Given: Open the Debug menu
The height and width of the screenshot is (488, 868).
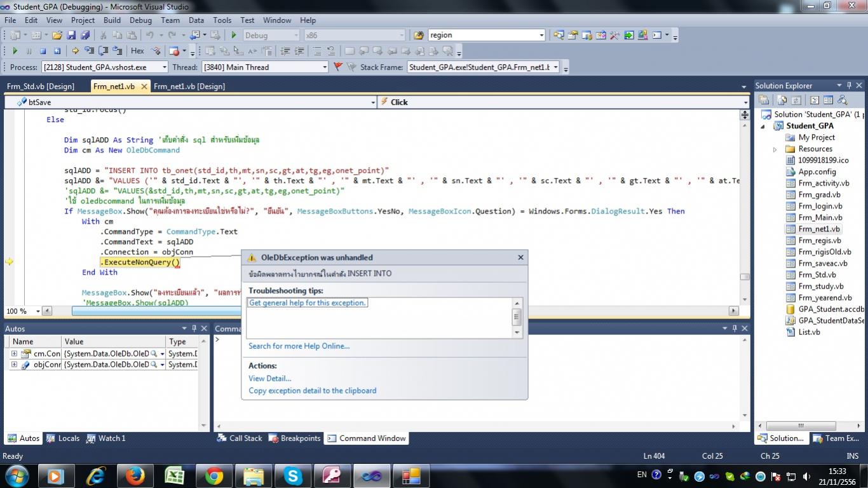Looking at the screenshot, I should [140, 20].
